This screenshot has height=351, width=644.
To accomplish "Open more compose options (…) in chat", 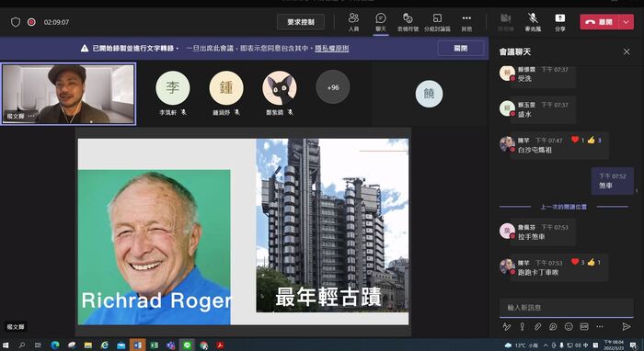I will click(x=600, y=326).
